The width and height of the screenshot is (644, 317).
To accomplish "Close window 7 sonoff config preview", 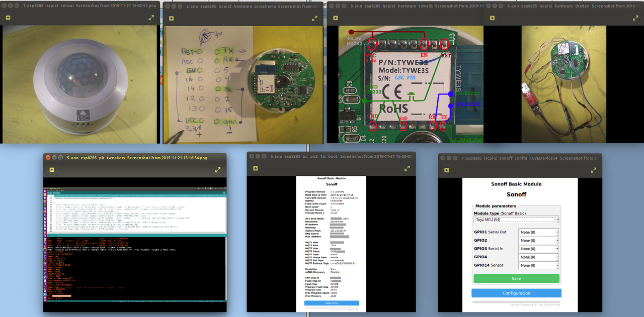I will [x=443, y=157].
